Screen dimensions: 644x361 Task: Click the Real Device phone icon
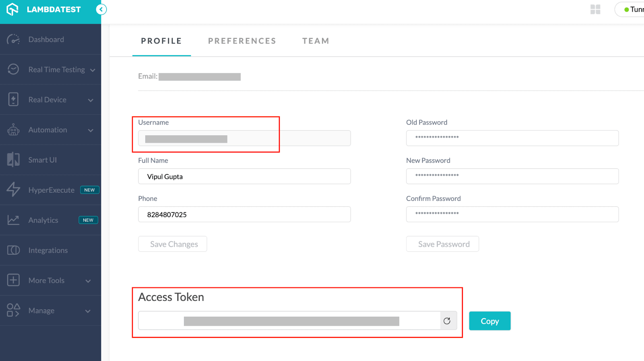[x=13, y=99]
